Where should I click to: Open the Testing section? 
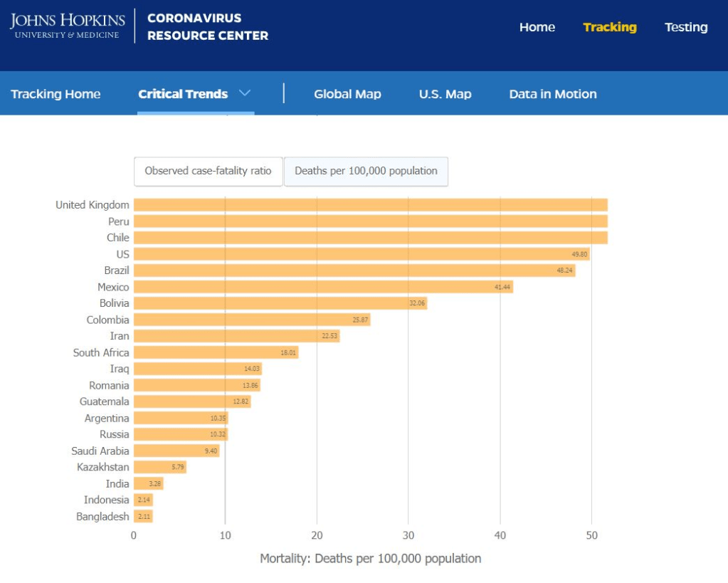[685, 27]
